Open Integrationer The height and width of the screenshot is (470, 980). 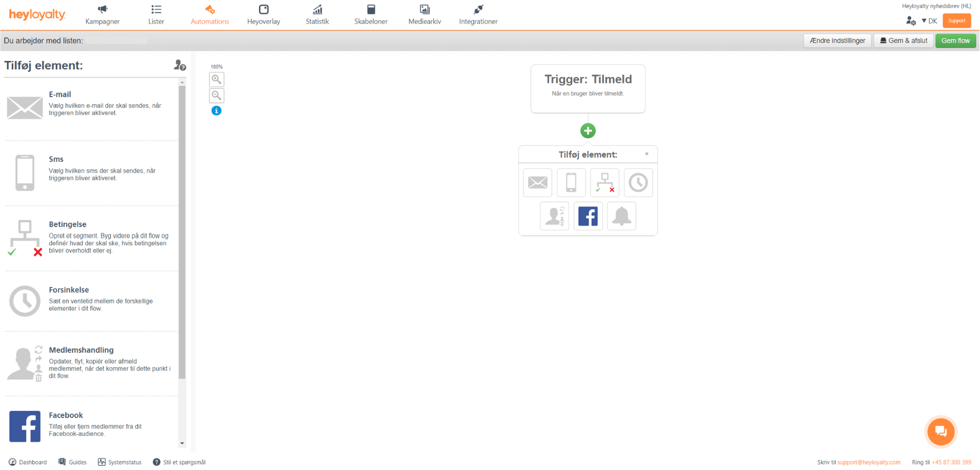click(x=478, y=15)
